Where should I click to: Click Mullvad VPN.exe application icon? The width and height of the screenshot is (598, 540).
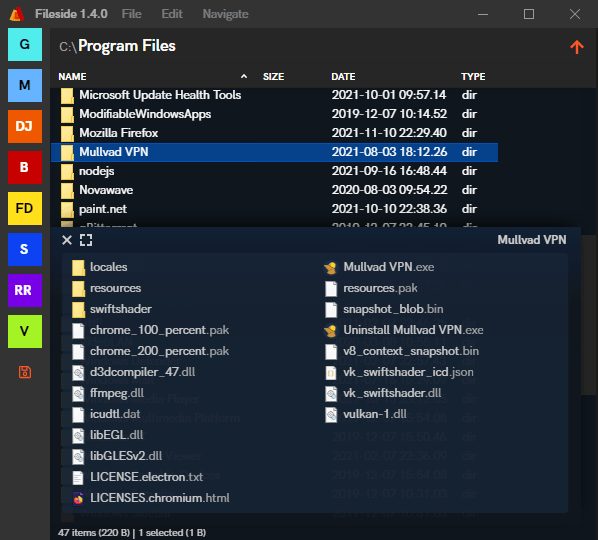[331, 268]
